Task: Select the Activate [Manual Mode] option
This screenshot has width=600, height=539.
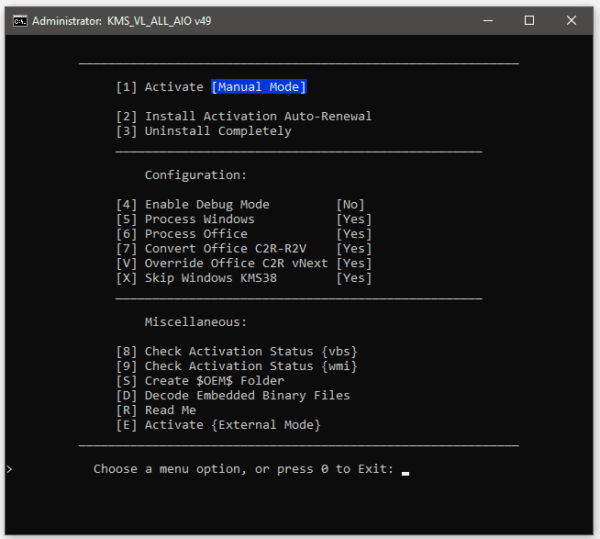Action: [x=210, y=87]
